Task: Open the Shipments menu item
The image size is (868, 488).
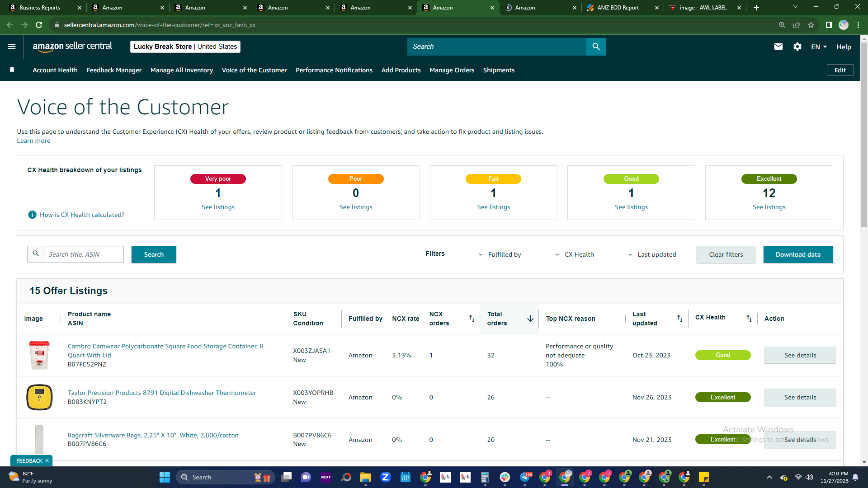Action: coord(499,70)
